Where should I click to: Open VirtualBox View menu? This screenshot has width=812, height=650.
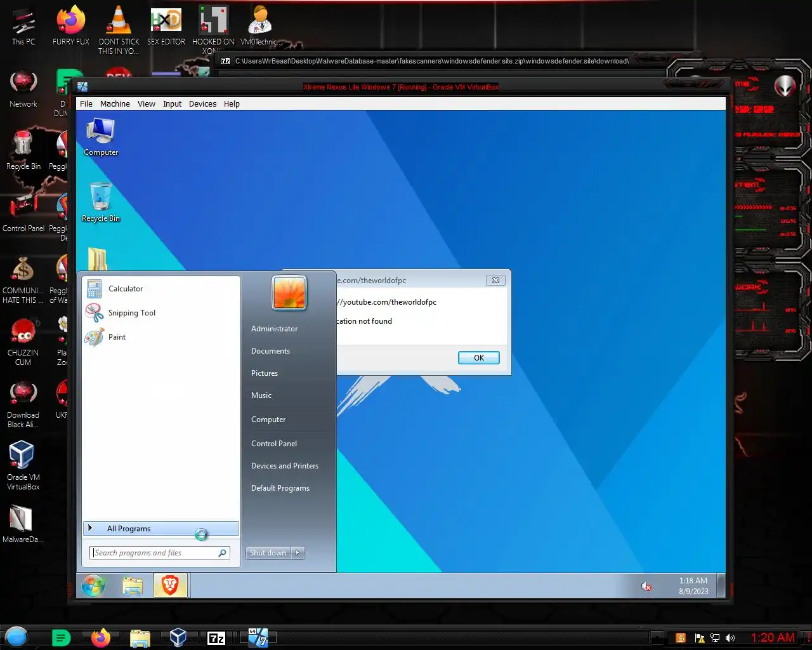(x=147, y=104)
